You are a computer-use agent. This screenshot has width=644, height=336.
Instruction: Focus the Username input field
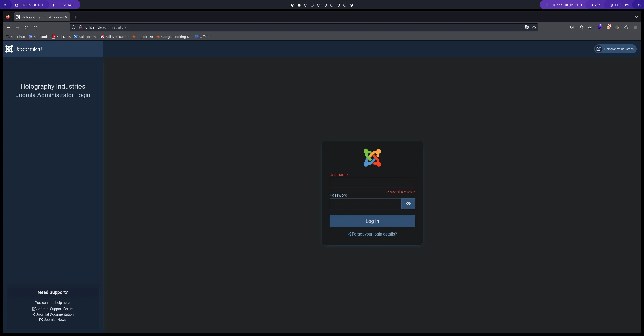(372, 183)
